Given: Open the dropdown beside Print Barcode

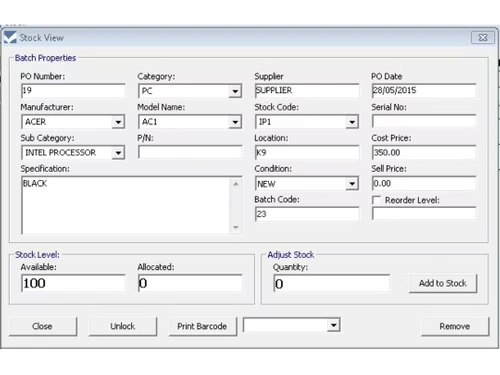Looking at the screenshot, I should tap(333, 325).
